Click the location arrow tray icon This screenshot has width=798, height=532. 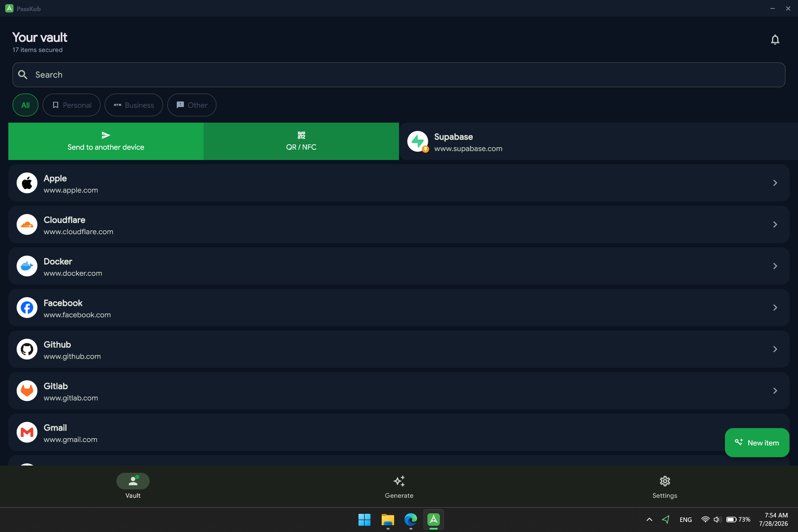click(x=666, y=520)
